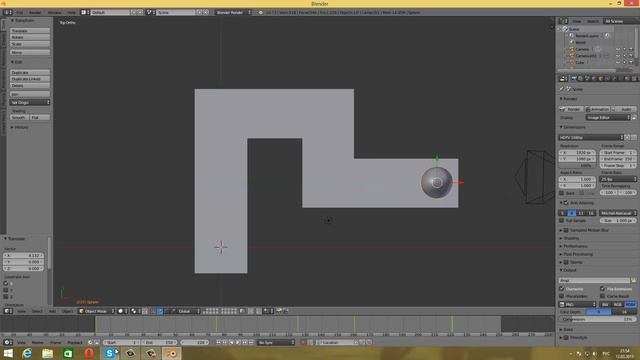The height and width of the screenshot is (360, 640).
Task: Open the 3D viewport Select menu
Action: pos(37,311)
